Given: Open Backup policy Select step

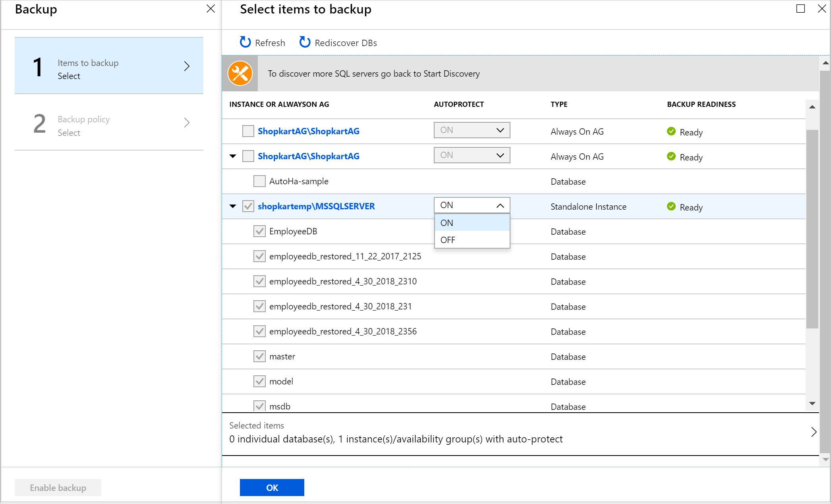Looking at the screenshot, I should (x=110, y=126).
